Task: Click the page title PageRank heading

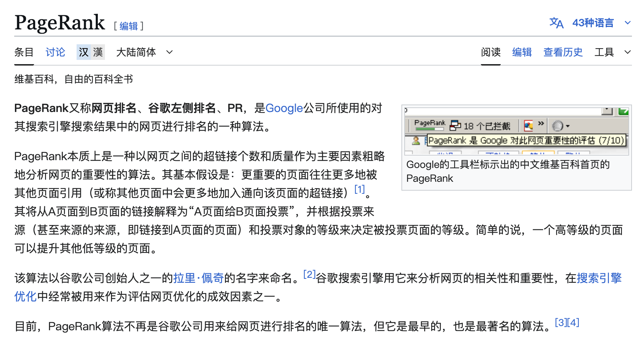Action: click(x=60, y=22)
